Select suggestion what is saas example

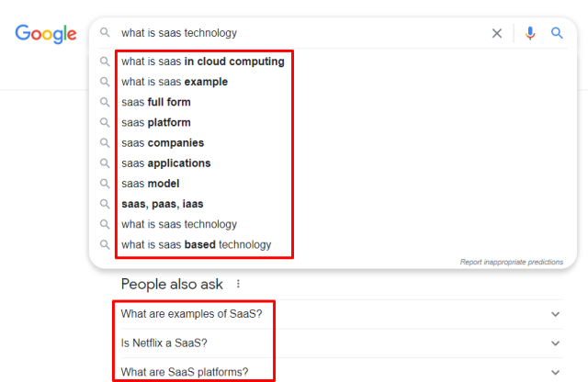click(x=175, y=82)
